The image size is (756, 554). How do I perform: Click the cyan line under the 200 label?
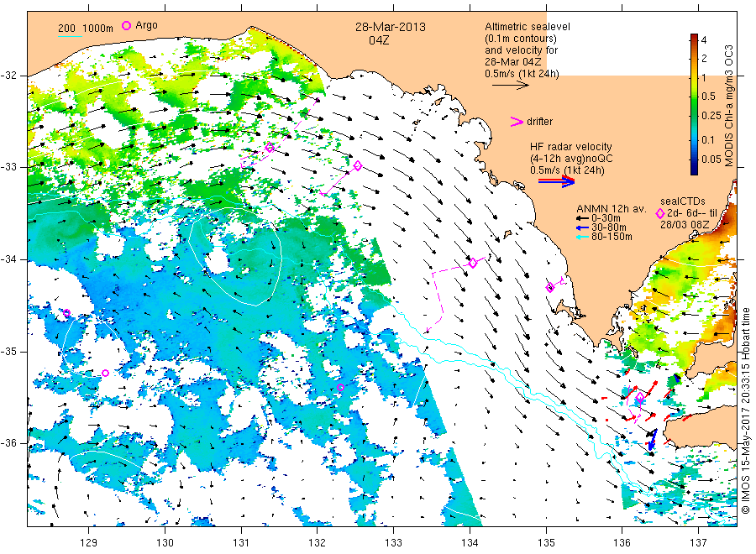click(70, 35)
